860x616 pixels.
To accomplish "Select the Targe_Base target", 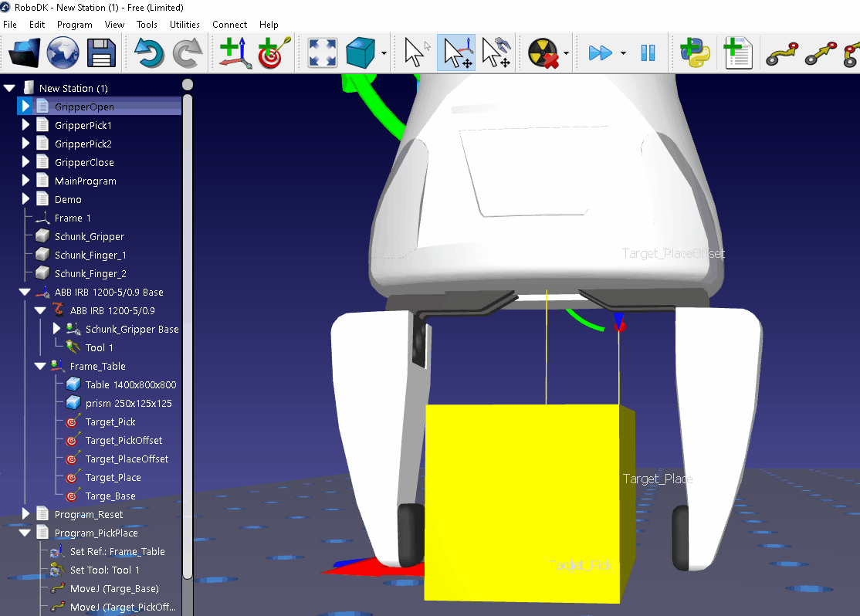I will click(x=110, y=496).
